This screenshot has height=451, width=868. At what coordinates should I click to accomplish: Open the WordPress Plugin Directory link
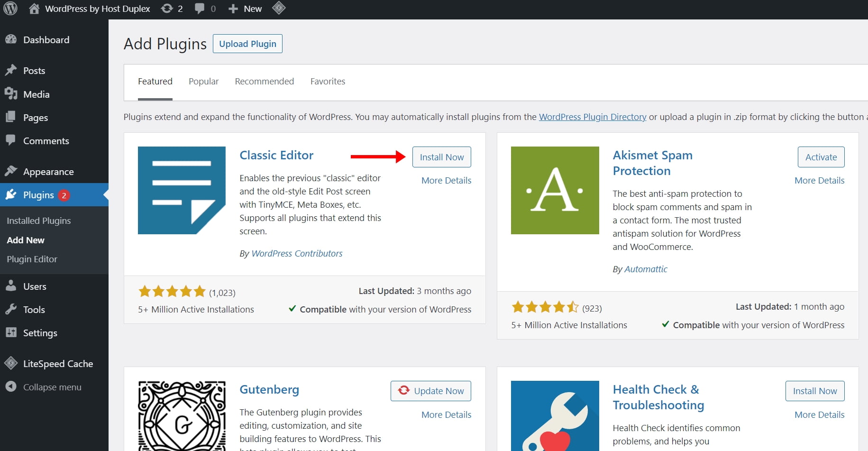593,117
